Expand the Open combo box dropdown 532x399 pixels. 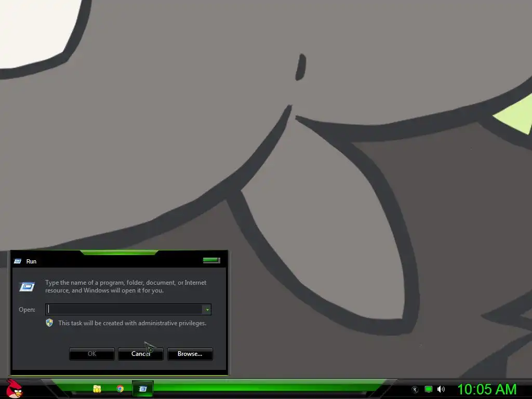(x=207, y=310)
